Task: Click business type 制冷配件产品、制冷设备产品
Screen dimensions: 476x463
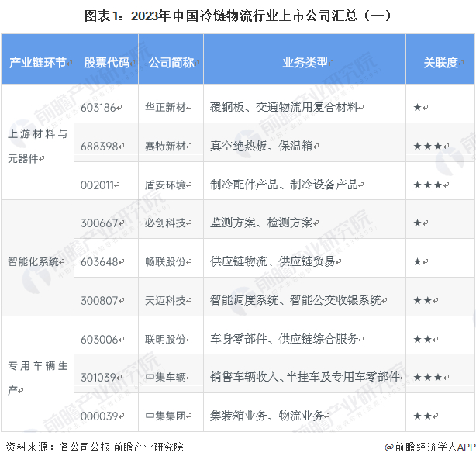Action: [284, 185]
